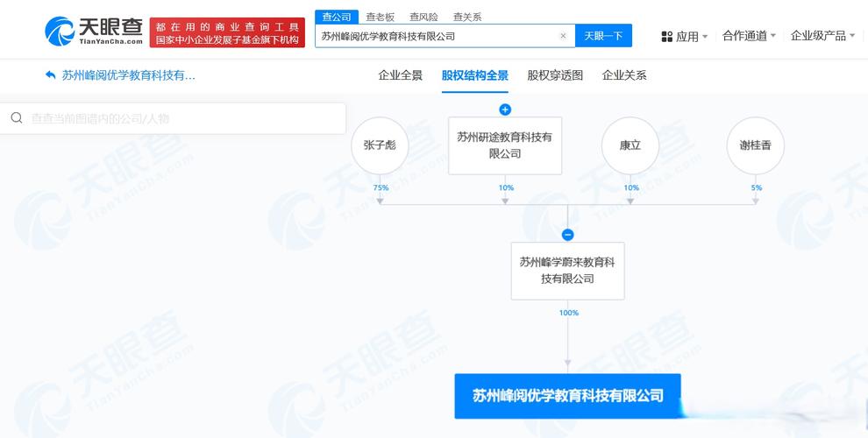The height and width of the screenshot is (438, 868).
Task: Select the 查关系 search tab
Action: click(467, 18)
